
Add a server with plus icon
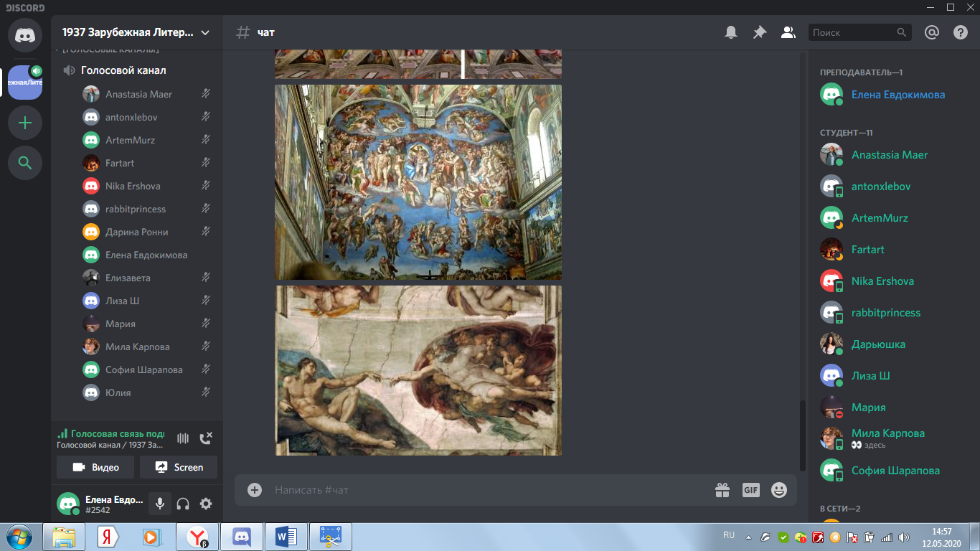pos(25,123)
